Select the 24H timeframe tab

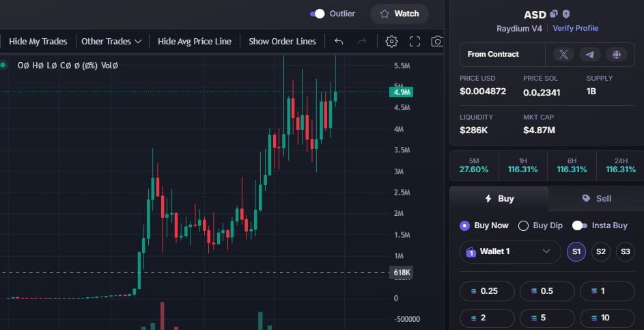[x=621, y=165]
